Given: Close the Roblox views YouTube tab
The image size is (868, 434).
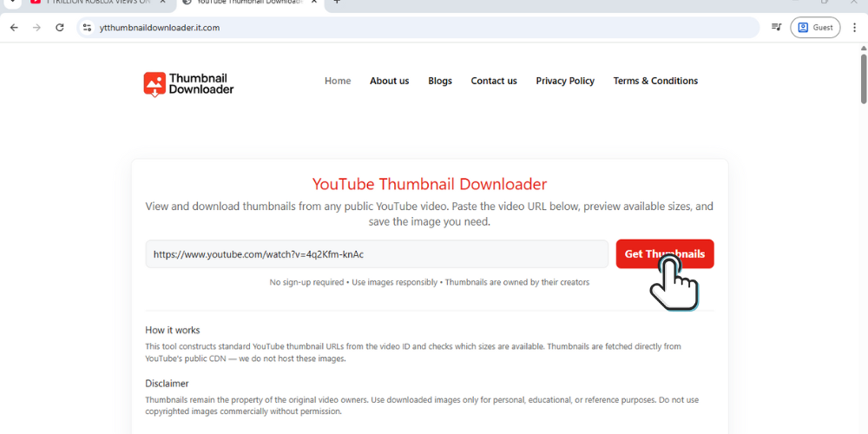Looking at the screenshot, I should pyautogui.click(x=163, y=2).
